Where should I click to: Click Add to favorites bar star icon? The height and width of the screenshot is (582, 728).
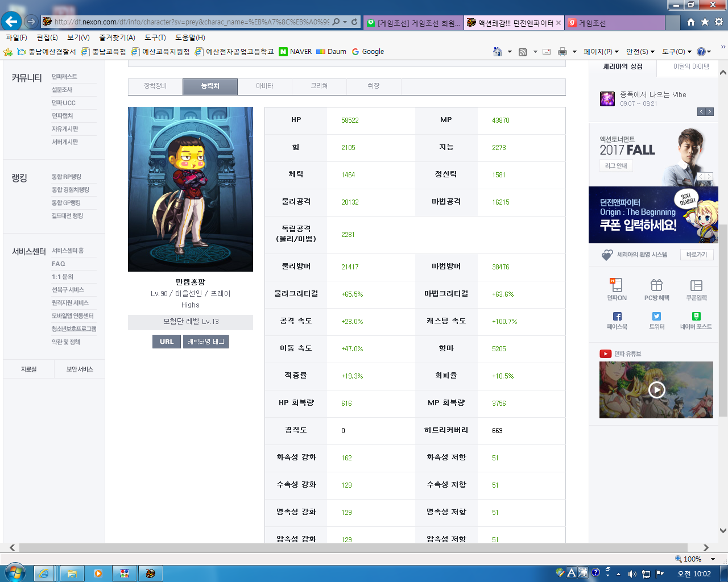(8, 52)
